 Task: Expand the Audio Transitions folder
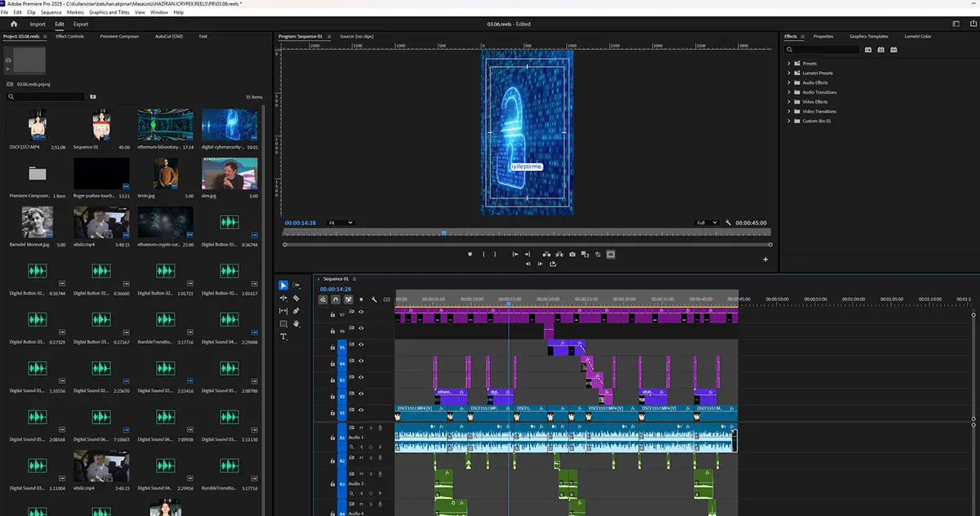[x=789, y=92]
